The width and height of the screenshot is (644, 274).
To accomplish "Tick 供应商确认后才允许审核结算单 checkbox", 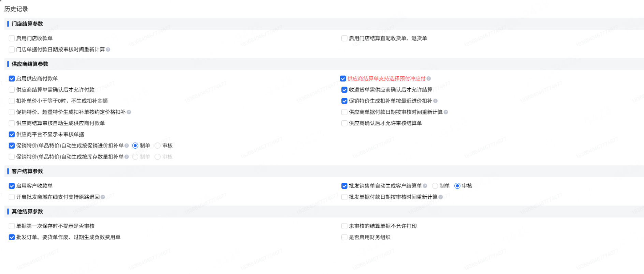I will (344, 123).
